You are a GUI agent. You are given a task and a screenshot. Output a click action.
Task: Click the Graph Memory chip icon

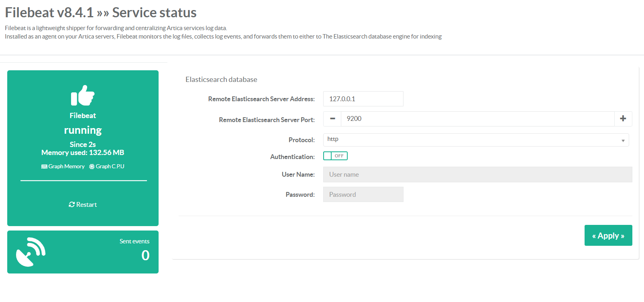44,167
